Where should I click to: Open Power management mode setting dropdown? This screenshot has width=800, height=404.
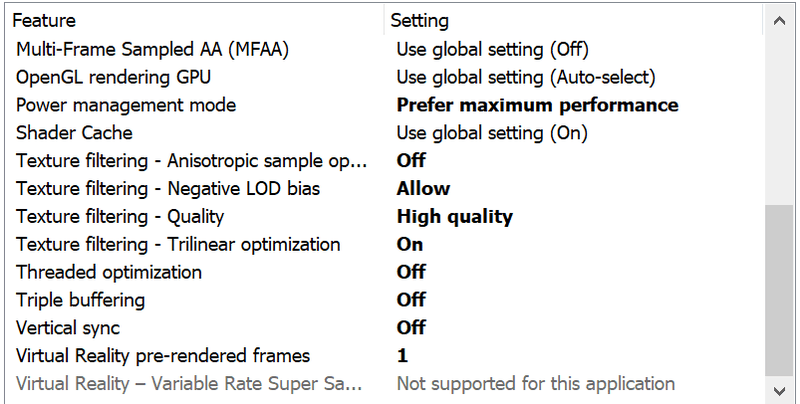537,105
